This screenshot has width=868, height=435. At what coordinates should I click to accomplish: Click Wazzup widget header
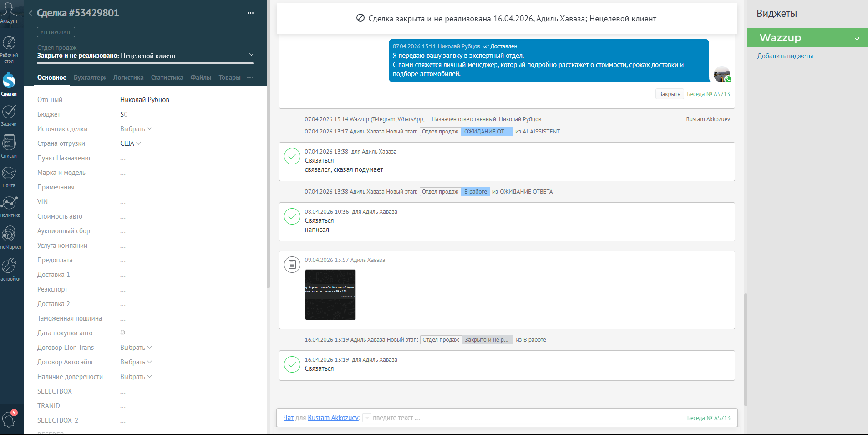(807, 37)
